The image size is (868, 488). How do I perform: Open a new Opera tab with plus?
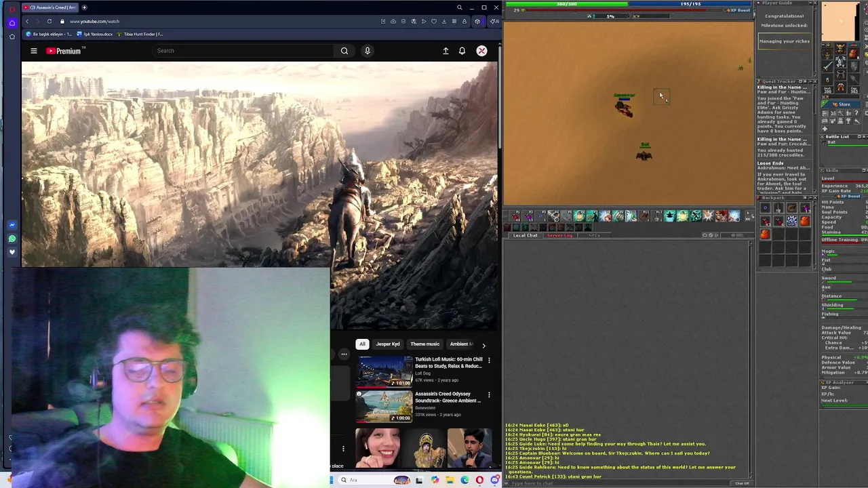click(x=84, y=7)
